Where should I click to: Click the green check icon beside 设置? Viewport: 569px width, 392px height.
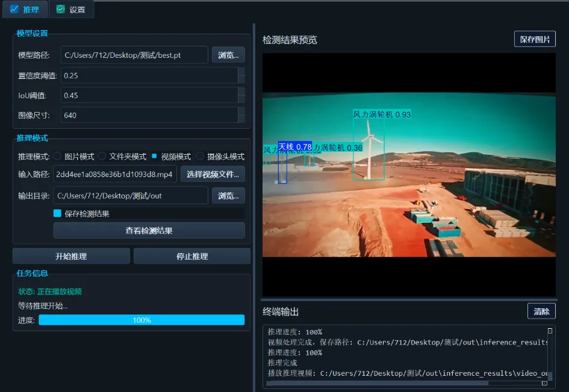coord(60,10)
